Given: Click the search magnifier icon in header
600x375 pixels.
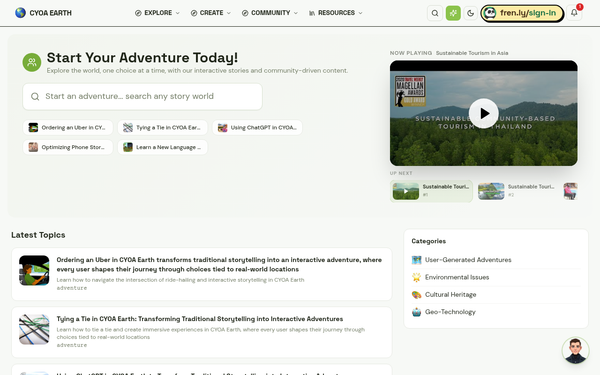Looking at the screenshot, I should (x=435, y=13).
